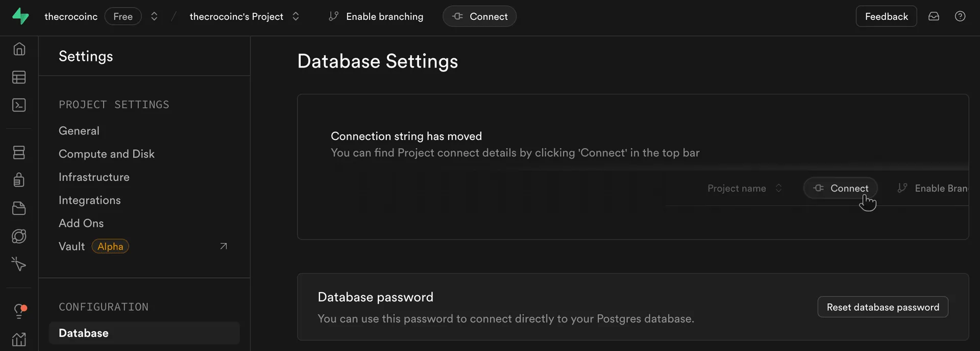Expand the project switcher chevron

pos(296,16)
